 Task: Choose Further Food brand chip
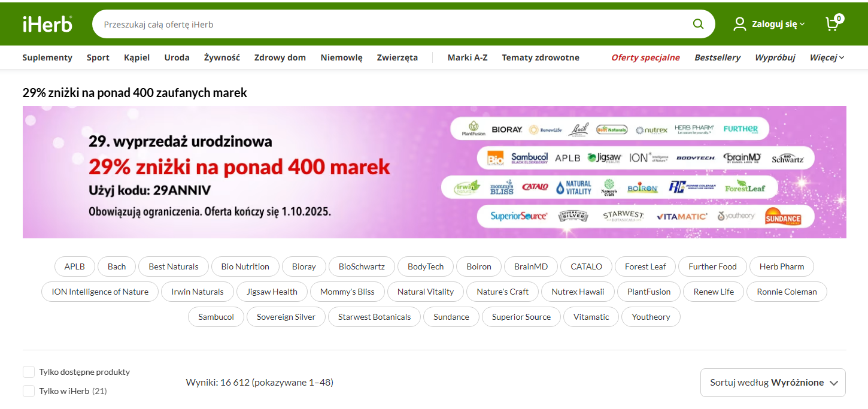[712, 266]
